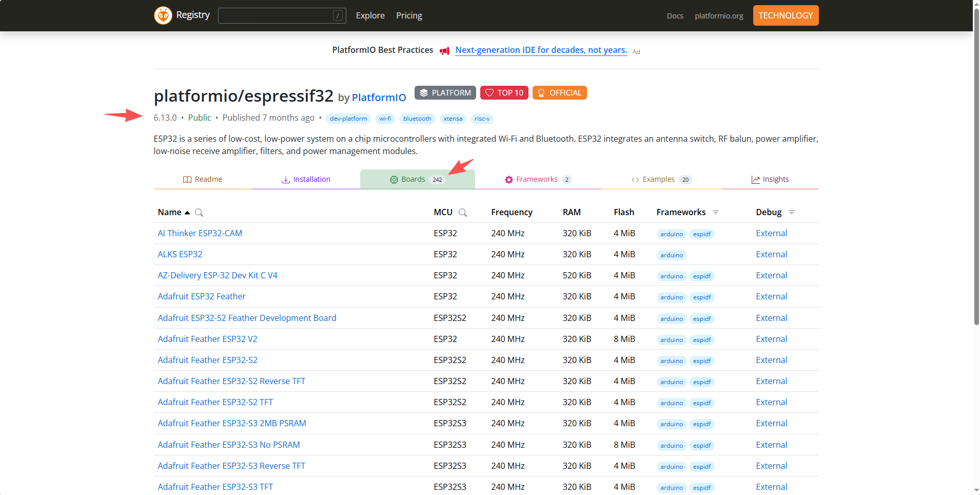Open the Adafruit ESP32 Feather board
This screenshot has width=980, height=495.
[x=201, y=296]
